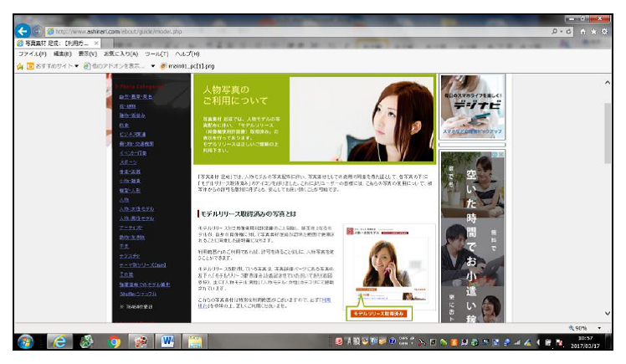Click the デジナビ advertisement banner
Viewport: 626px width, 364px height.
point(472,106)
